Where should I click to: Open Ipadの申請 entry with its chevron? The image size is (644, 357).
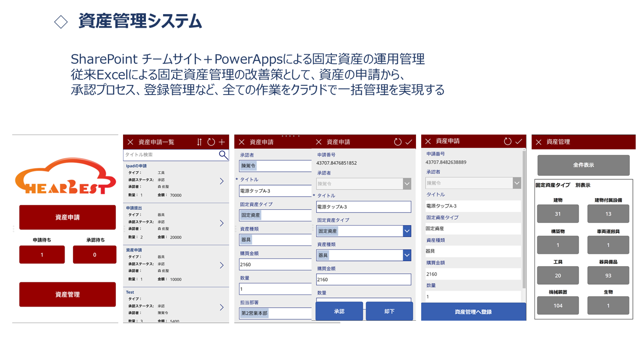click(x=222, y=181)
